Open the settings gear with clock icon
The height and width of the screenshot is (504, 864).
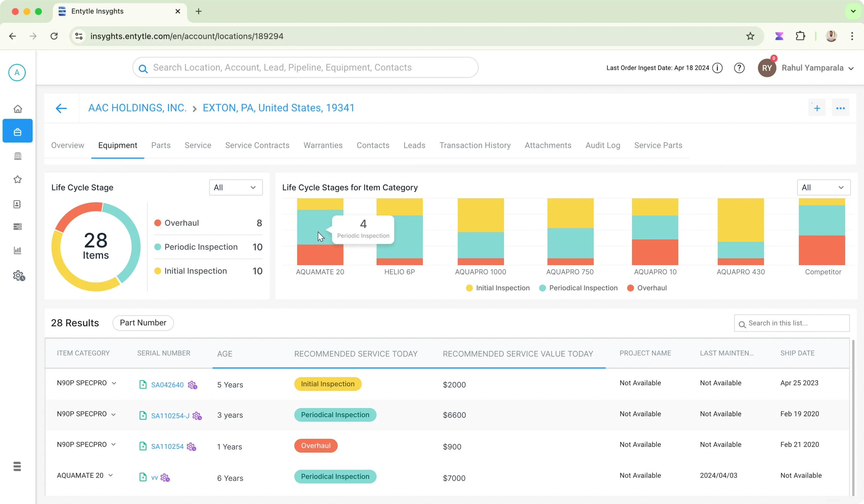tap(19, 276)
